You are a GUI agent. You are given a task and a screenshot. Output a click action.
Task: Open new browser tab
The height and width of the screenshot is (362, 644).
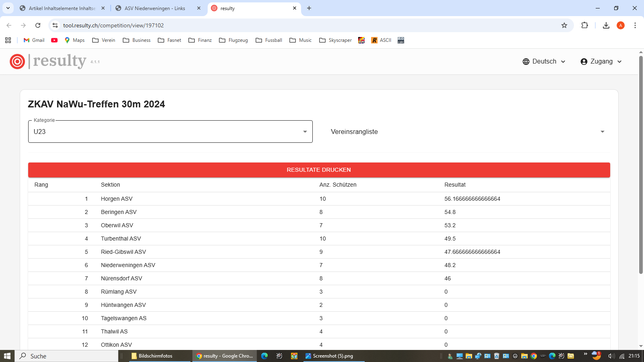pos(309,8)
